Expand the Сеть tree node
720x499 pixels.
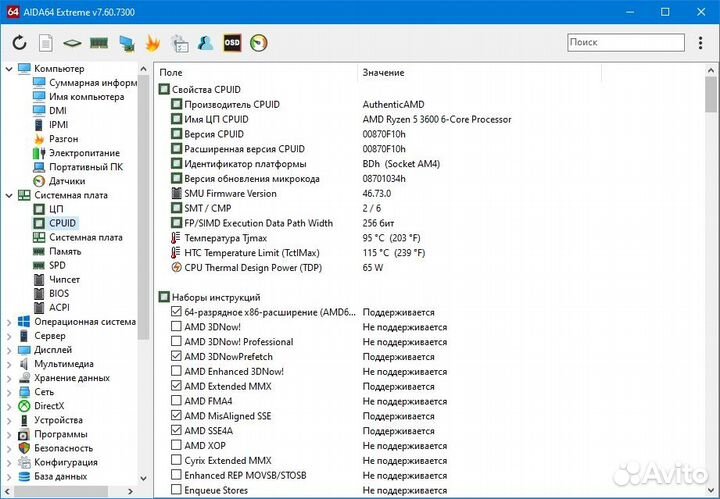[x=9, y=392]
